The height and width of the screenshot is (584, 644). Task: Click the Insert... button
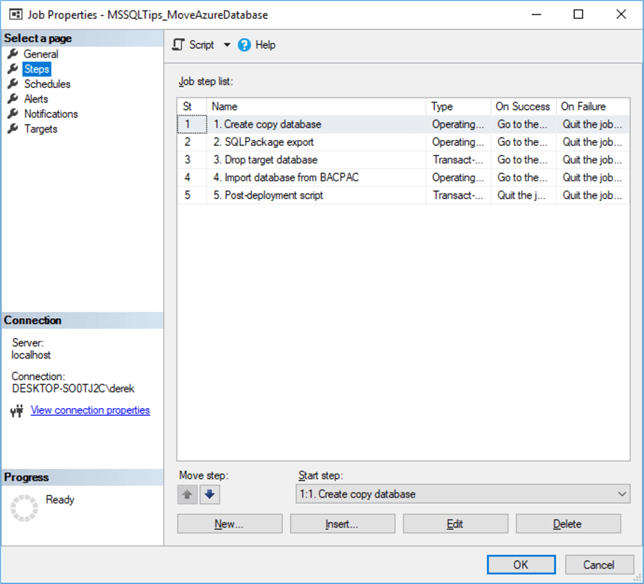[x=343, y=524]
